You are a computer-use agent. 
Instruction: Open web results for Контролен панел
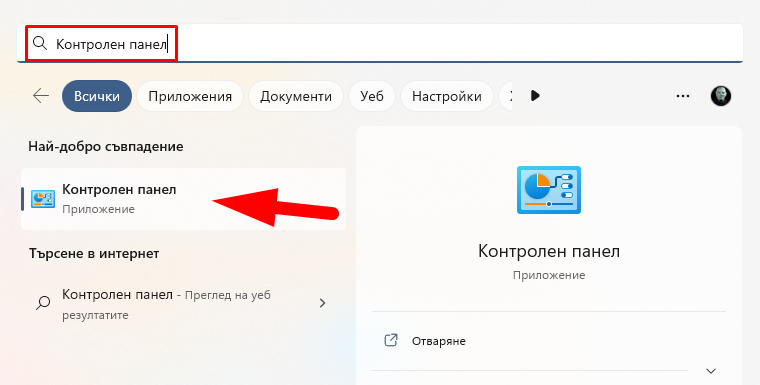[183, 304]
